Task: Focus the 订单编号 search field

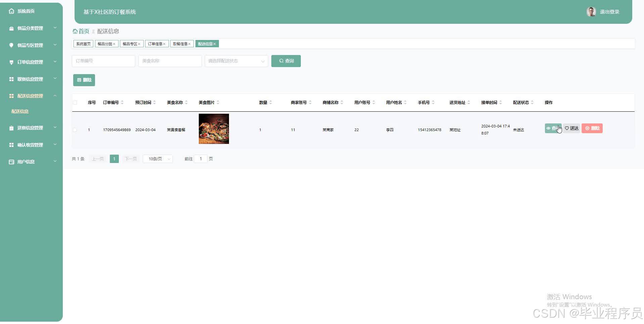Action: (103, 61)
